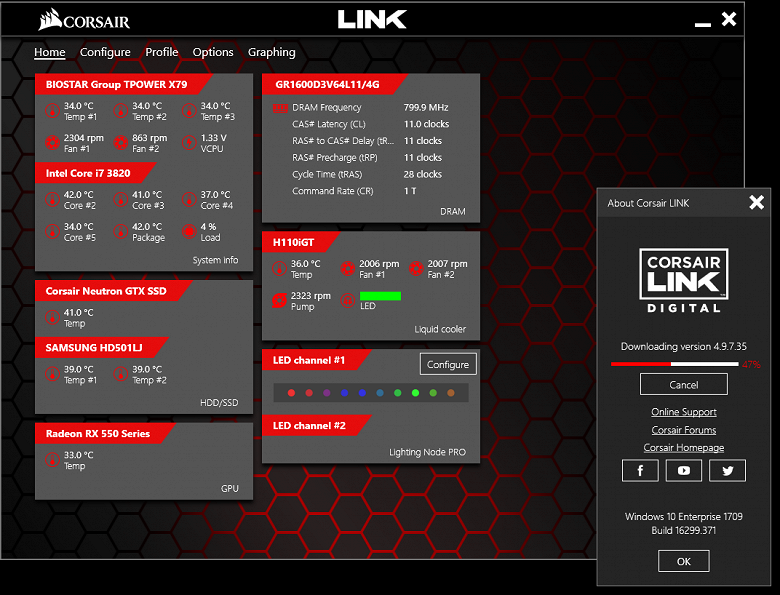
Task: Click the Core #4 temperature icon
Action: pos(189,199)
